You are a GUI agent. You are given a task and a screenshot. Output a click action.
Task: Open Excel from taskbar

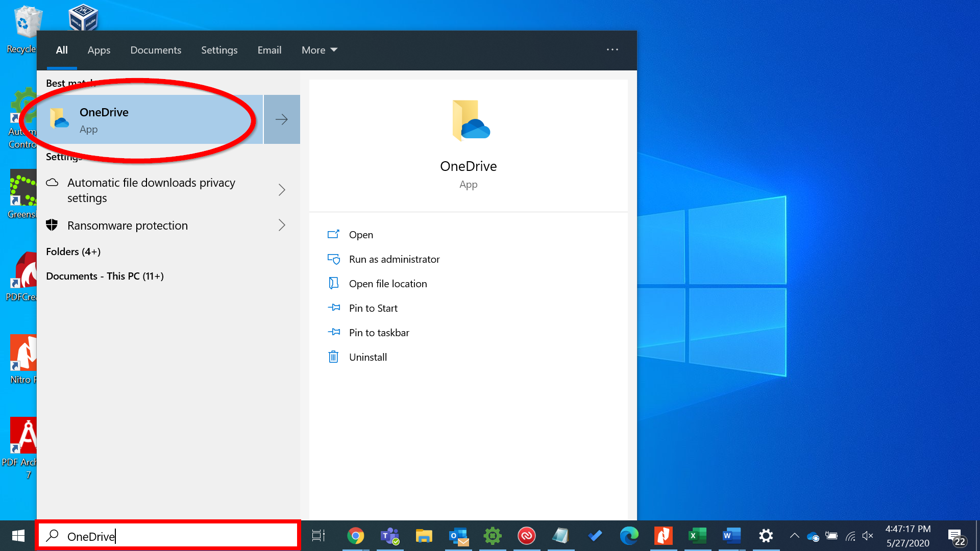click(x=697, y=536)
